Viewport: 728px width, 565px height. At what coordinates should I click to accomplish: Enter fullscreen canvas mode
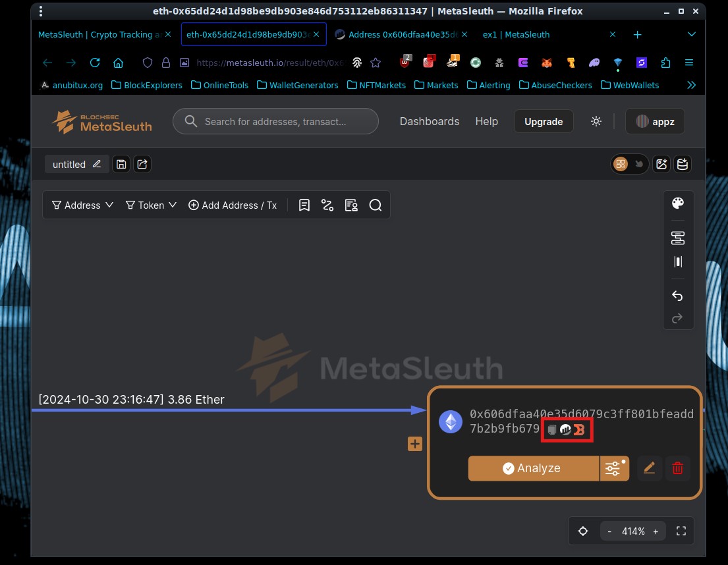[681, 531]
